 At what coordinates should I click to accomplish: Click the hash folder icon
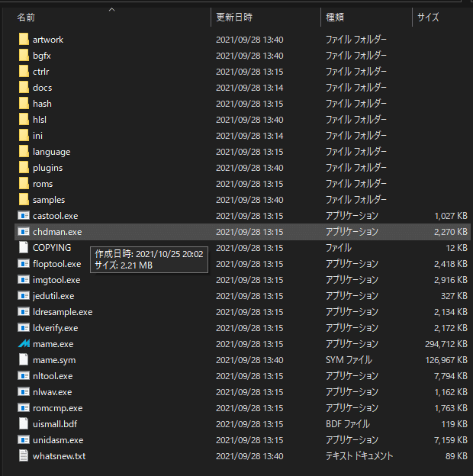[x=24, y=104]
